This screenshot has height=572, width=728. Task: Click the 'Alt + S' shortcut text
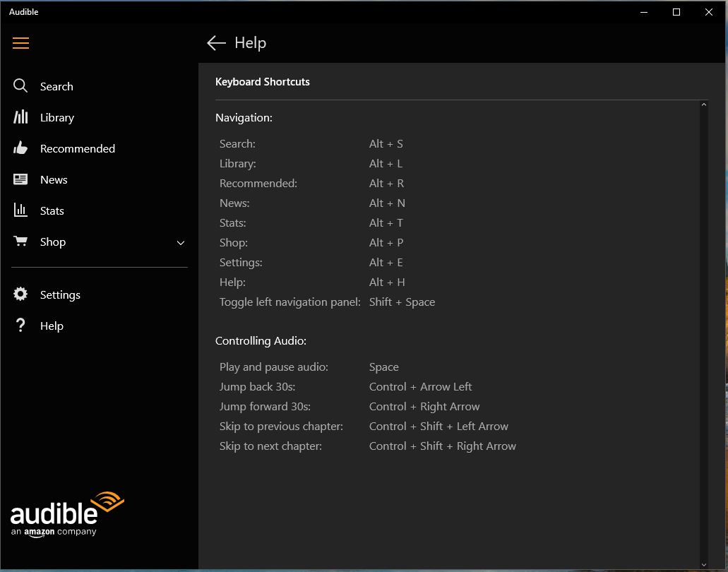point(386,144)
